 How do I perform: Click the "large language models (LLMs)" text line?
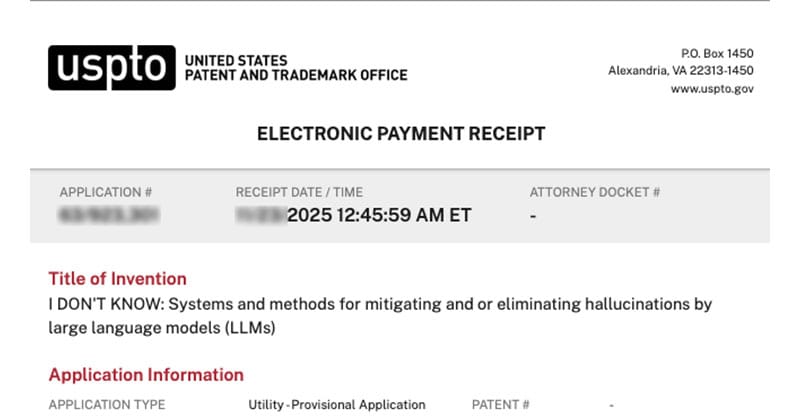click(x=161, y=327)
